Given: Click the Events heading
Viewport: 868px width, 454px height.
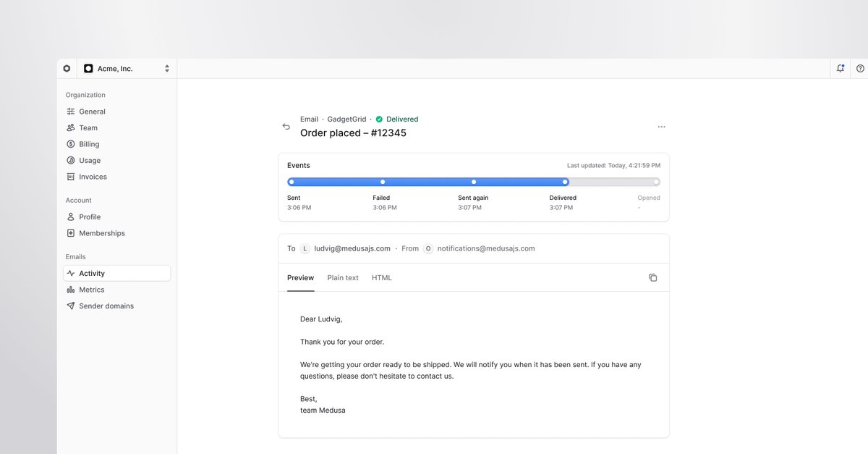Looking at the screenshot, I should pos(299,166).
